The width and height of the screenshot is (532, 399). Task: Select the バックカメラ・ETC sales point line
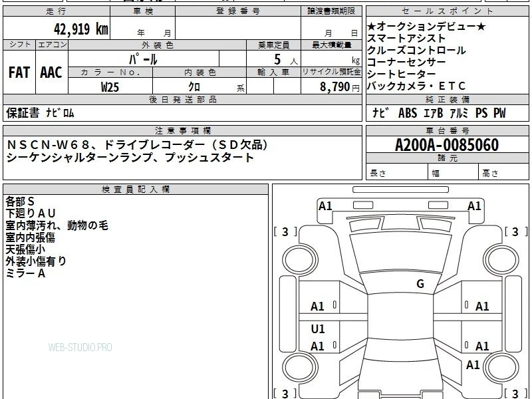click(x=416, y=86)
